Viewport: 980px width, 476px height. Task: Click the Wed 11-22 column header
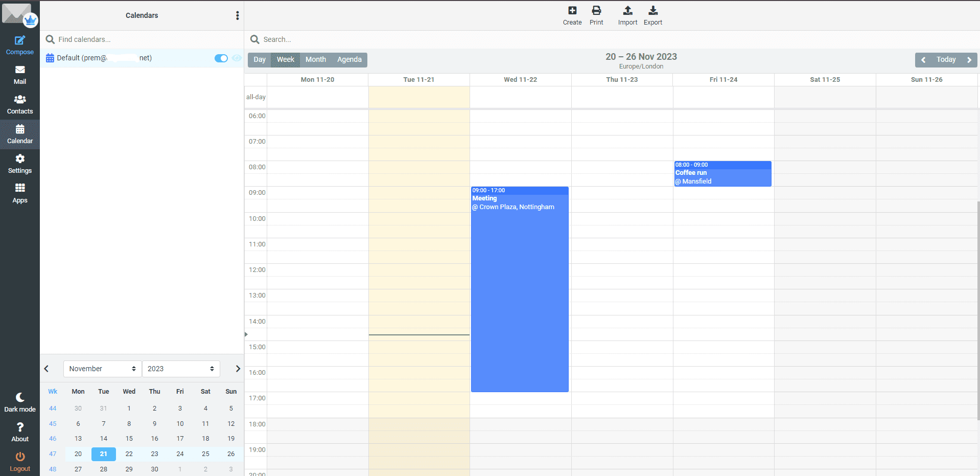click(520, 80)
